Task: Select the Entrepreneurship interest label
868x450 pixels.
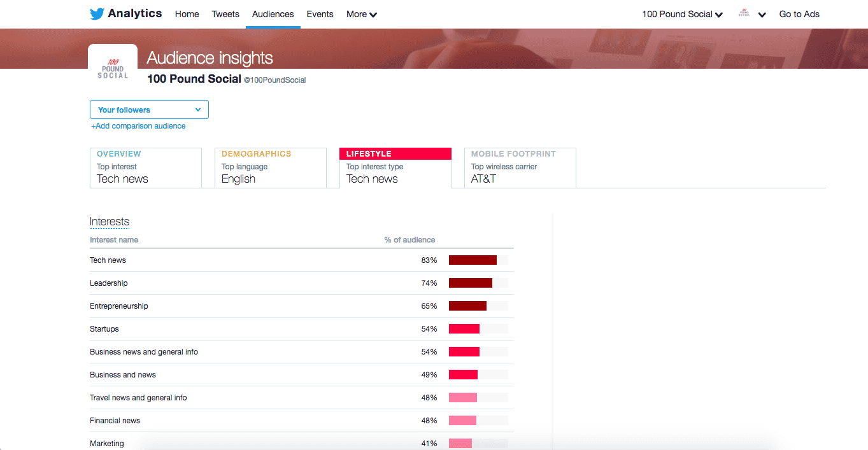Action: (119, 306)
